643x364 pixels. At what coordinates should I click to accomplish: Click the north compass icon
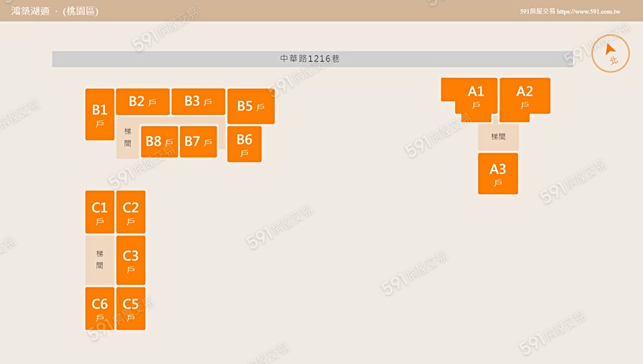click(611, 54)
